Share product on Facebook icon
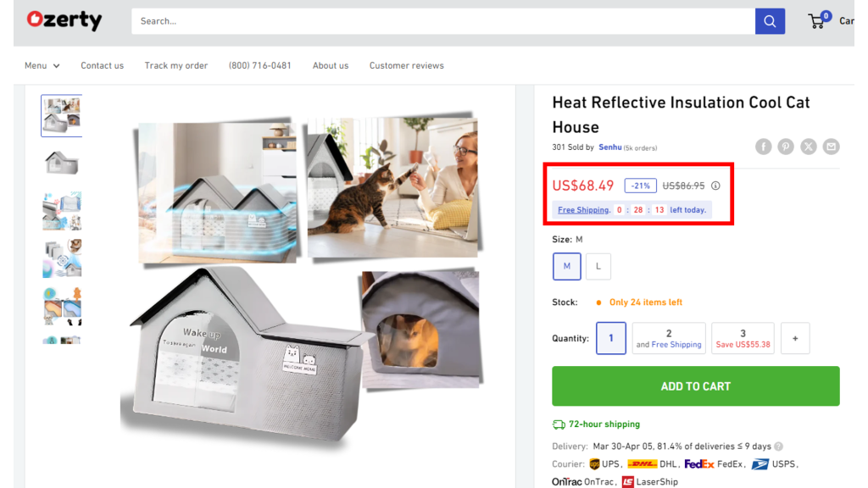 tap(764, 147)
